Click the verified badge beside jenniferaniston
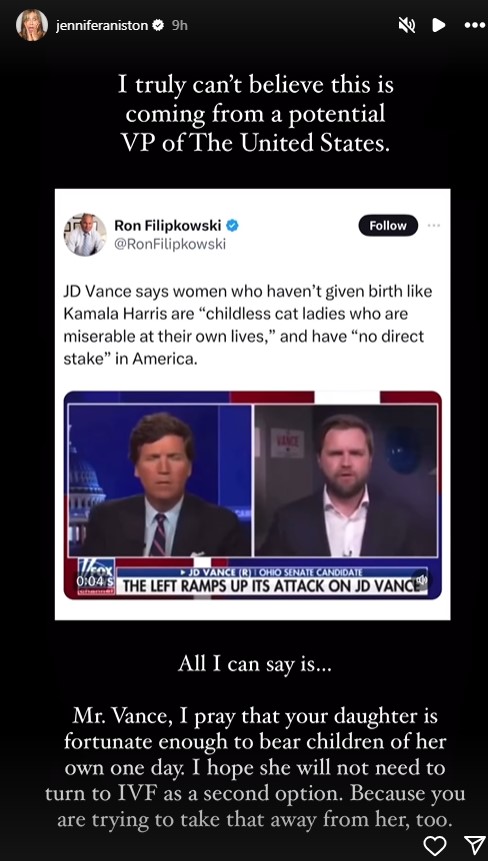This screenshot has height=861, width=488. tap(159, 25)
